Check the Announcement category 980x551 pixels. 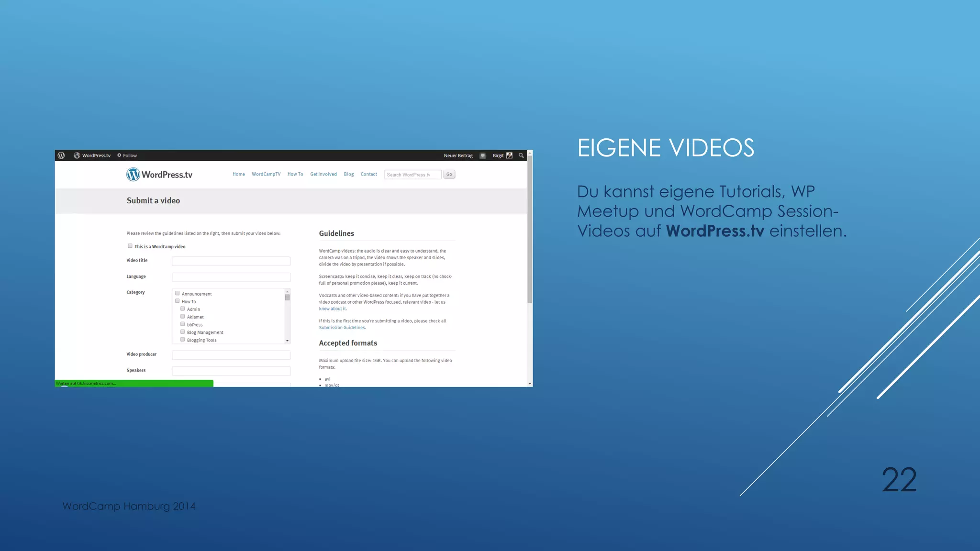click(x=177, y=293)
